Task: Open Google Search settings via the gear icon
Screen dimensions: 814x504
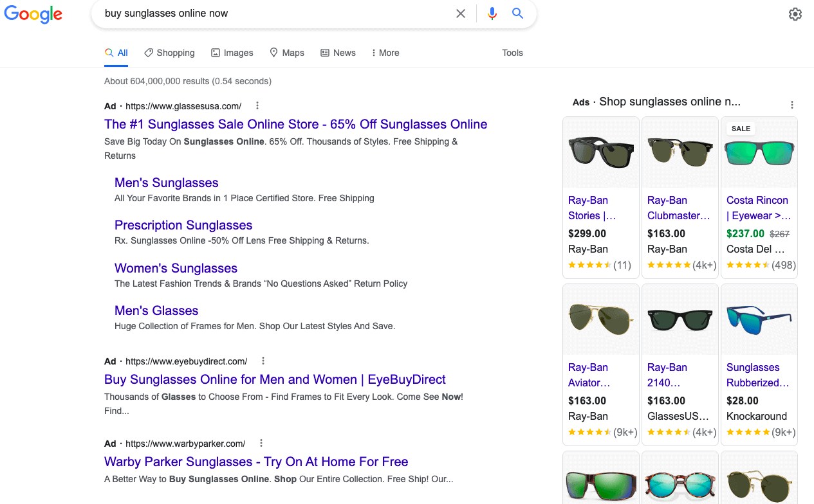Action: (x=795, y=14)
